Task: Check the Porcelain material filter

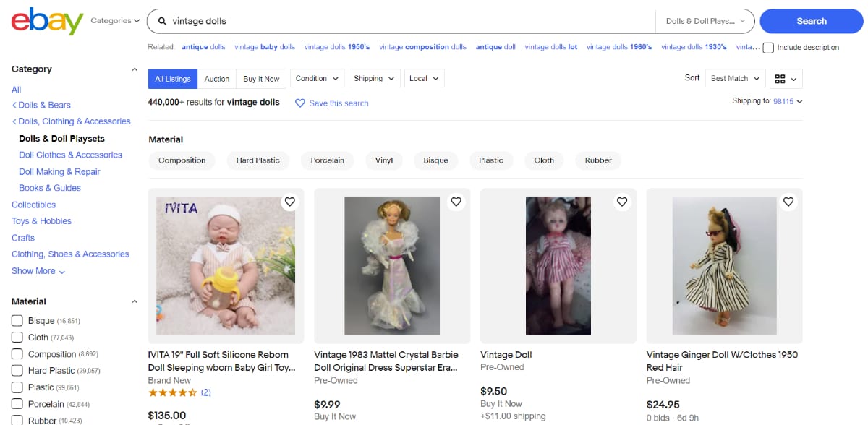Action: point(16,403)
